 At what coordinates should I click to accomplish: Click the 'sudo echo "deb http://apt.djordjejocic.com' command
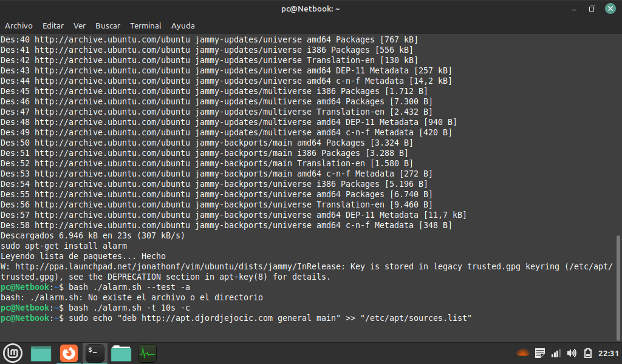pos(270,318)
